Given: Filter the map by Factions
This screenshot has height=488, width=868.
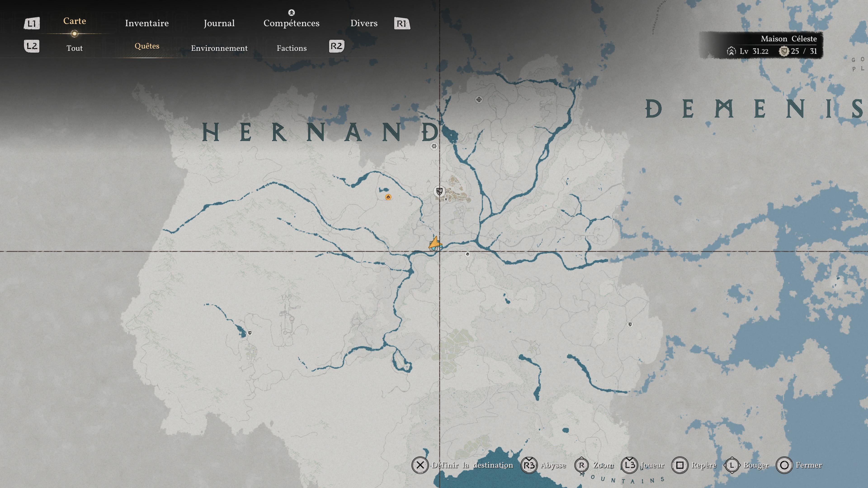Looking at the screenshot, I should [x=292, y=48].
